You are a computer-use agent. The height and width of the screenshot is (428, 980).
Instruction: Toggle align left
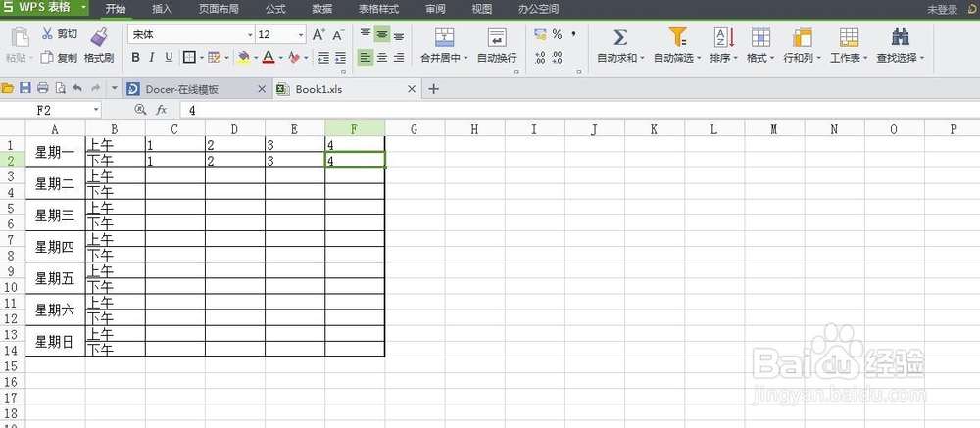[x=366, y=58]
